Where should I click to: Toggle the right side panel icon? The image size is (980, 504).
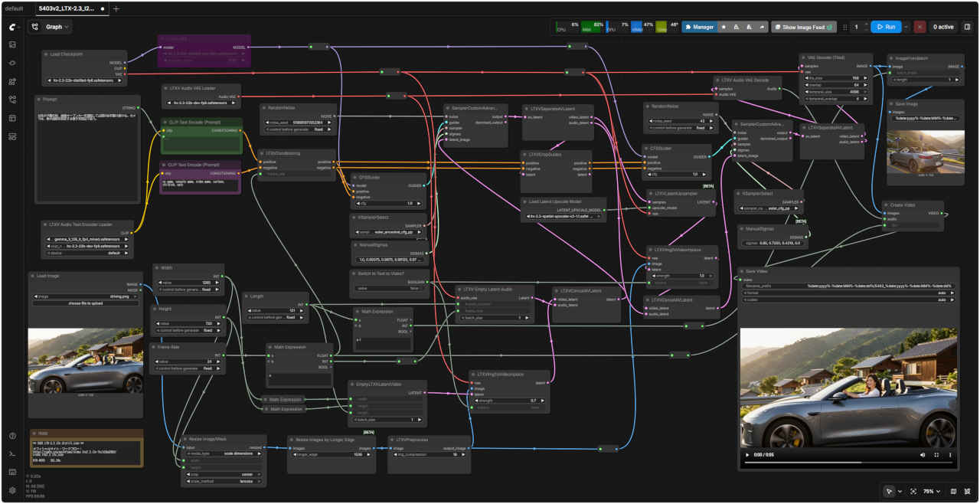click(967, 27)
